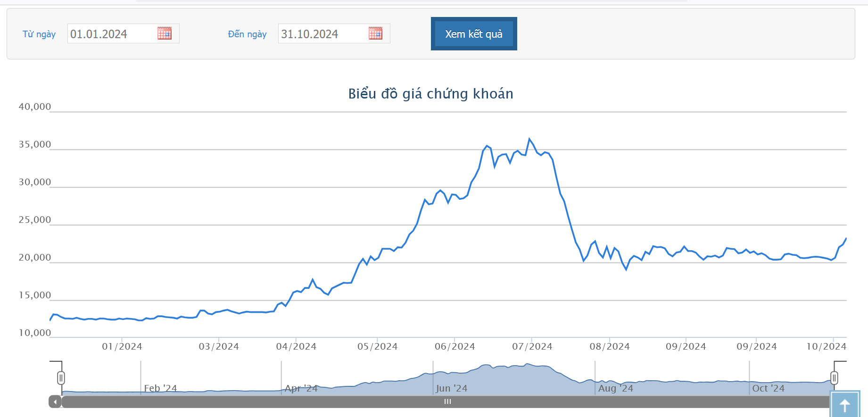Click the Từ ngày label
868x417 pixels.
click(x=39, y=34)
